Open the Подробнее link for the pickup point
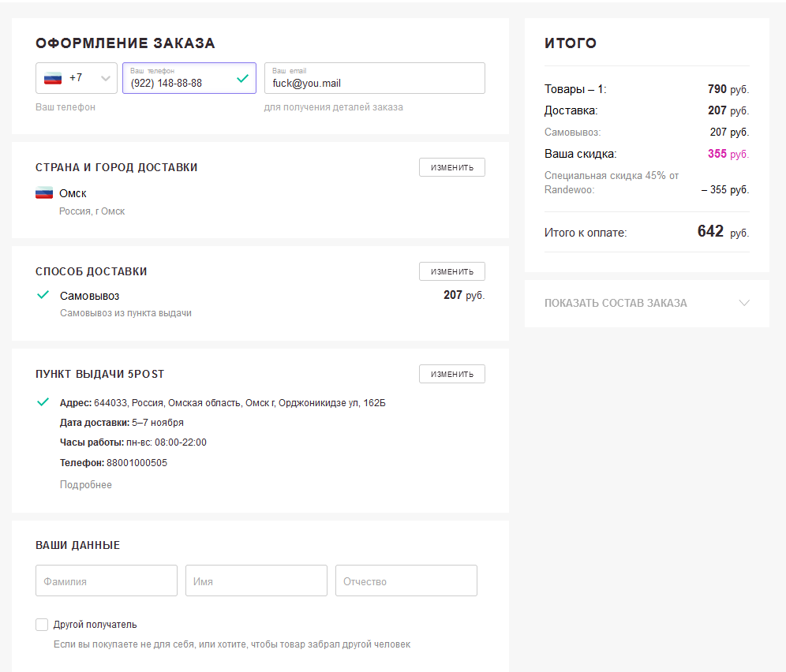 (x=86, y=485)
